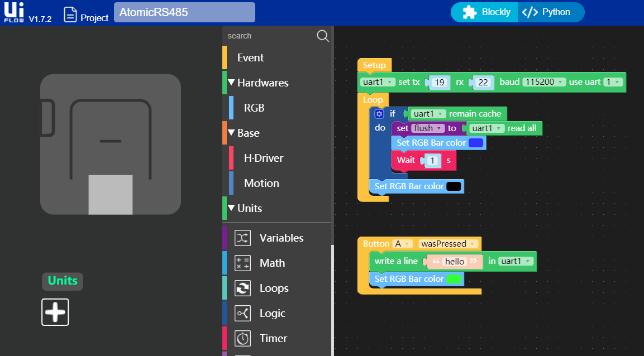Viewport: 644px width, 356px height.
Task: Click the gear icon on if block
Action: [x=379, y=114]
